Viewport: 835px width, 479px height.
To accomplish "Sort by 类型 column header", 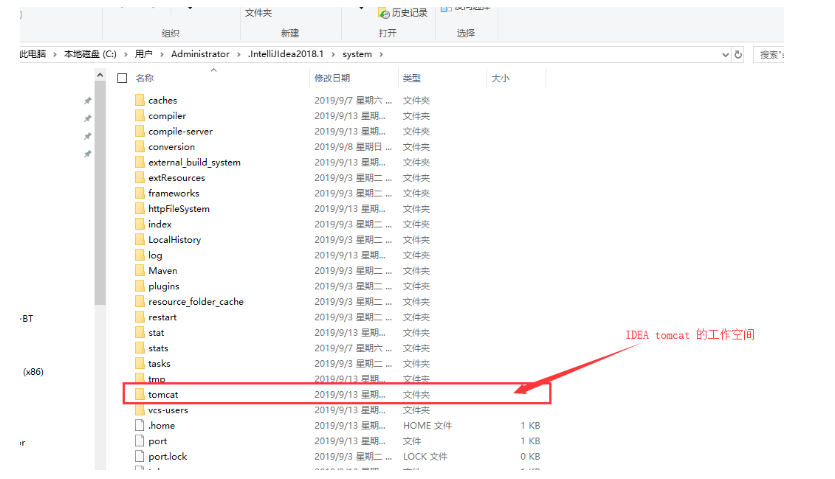I will point(412,78).
